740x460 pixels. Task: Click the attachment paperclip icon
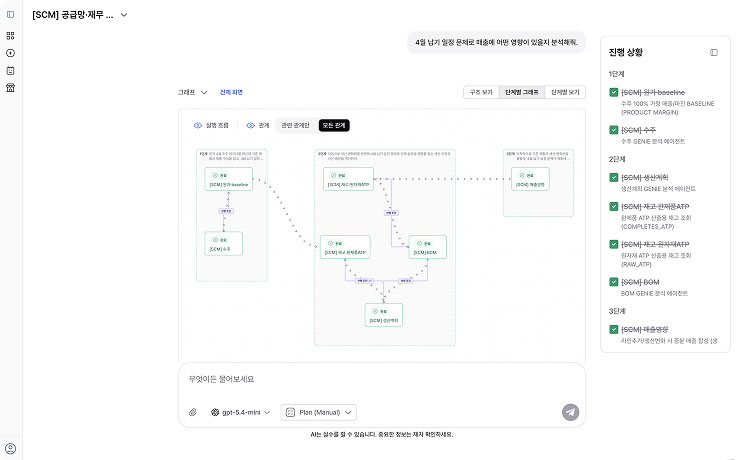point(193,412)
